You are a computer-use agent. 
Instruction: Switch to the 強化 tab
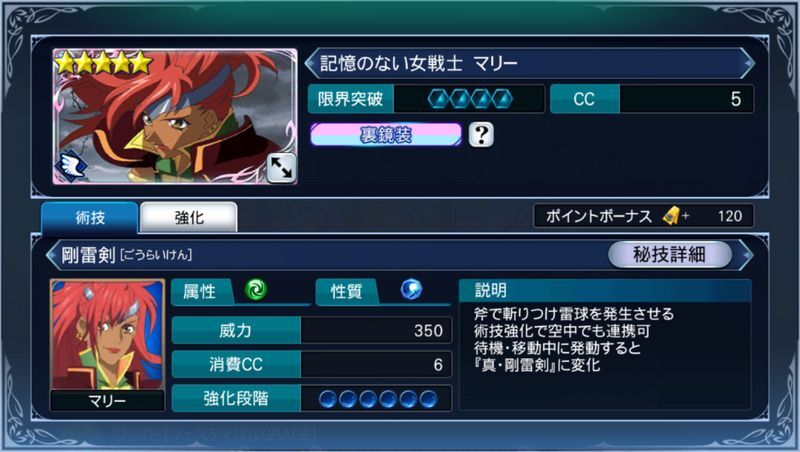(x=189, y=218)
